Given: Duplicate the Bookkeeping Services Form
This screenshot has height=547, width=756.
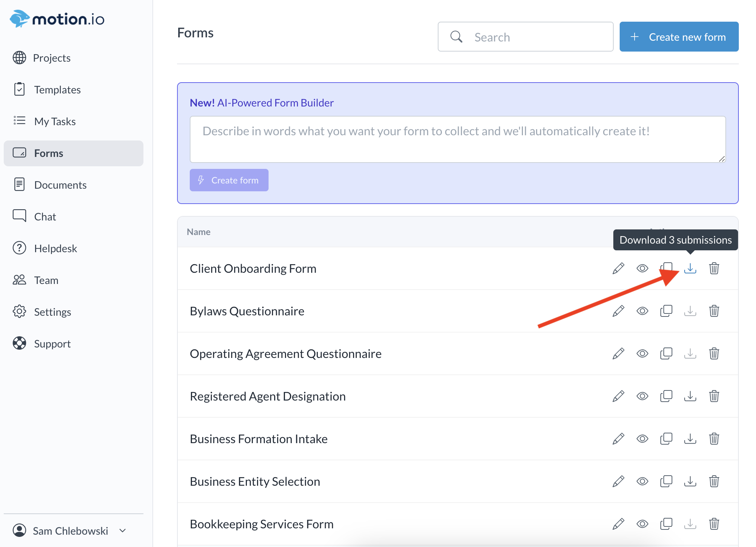Looking at the screenshot, I should [666, 524].
